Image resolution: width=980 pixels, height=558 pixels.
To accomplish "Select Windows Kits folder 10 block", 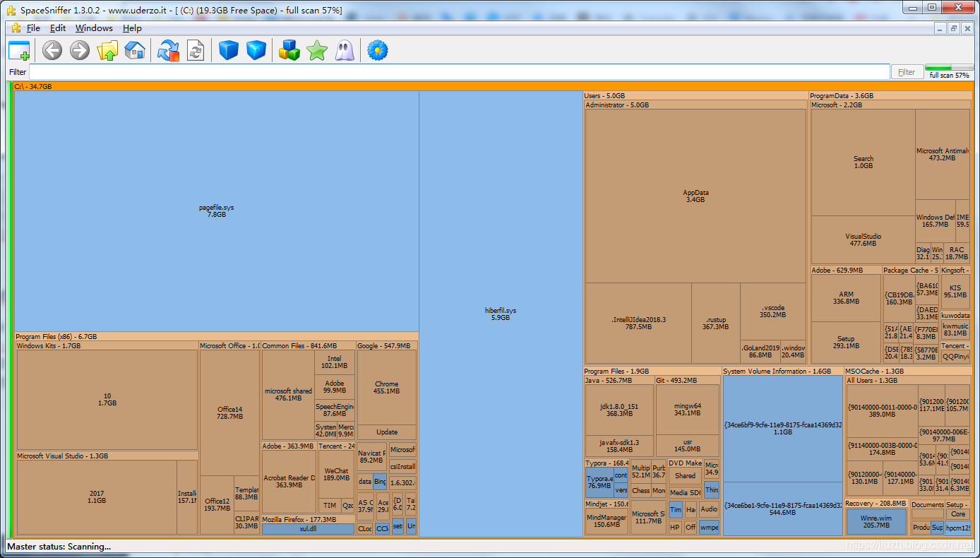I will point(107,400).
